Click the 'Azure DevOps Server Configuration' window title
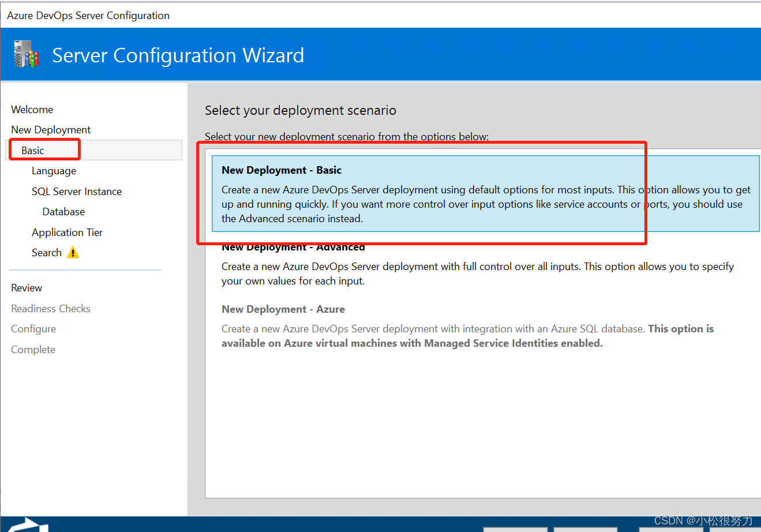This screenshot has width=761, height=532. 88,16
